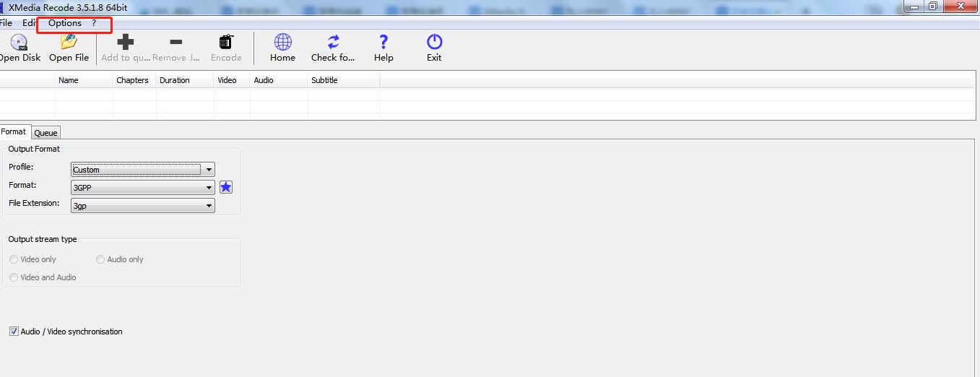This screenshot has height=377, width=980.
Task: Click the Exit power icon
Action: tap(434, 42)
